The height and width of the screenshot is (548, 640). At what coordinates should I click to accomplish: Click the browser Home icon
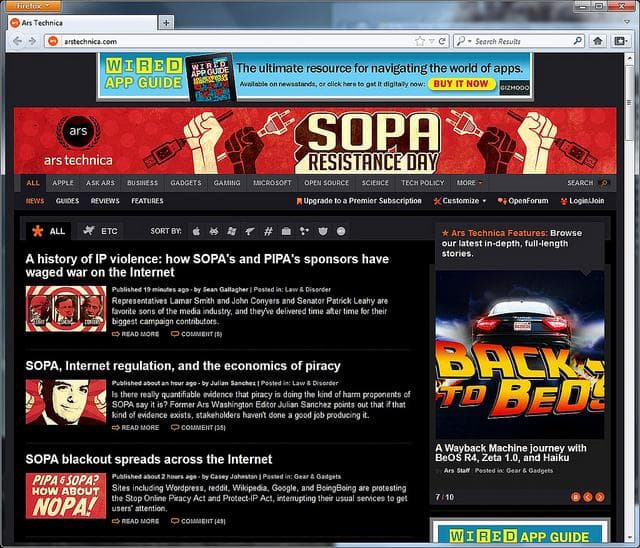[597, 41]
